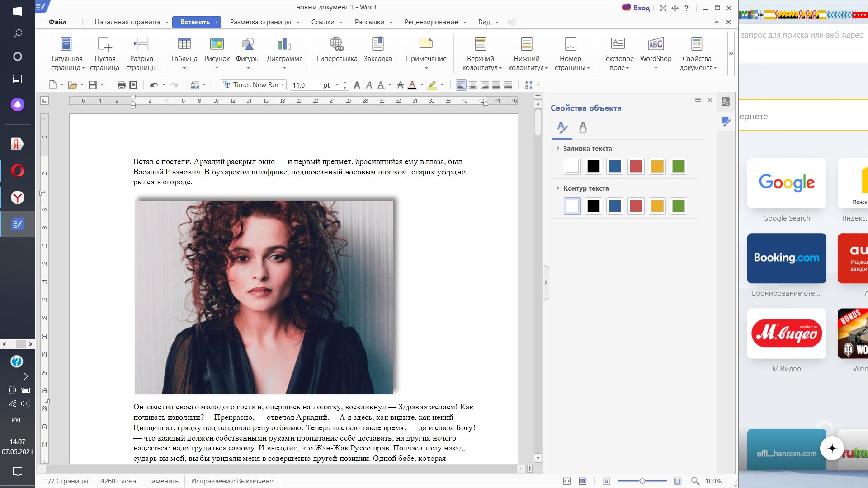The width and height of the screenshot is (868, 488).
Task: Click the Рисунок picture icon
Action: (x=217, y=44)
